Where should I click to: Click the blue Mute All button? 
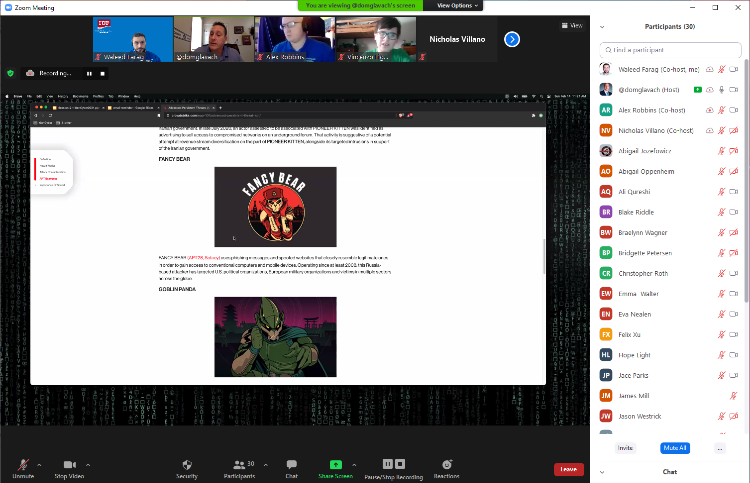675,448
